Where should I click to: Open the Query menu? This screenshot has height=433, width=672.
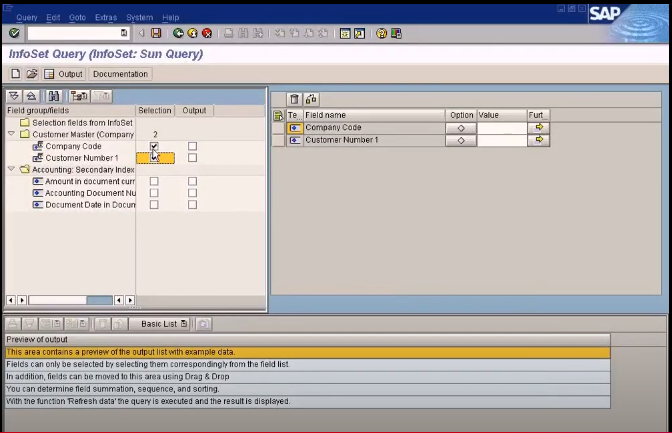[x=27, y=18]
